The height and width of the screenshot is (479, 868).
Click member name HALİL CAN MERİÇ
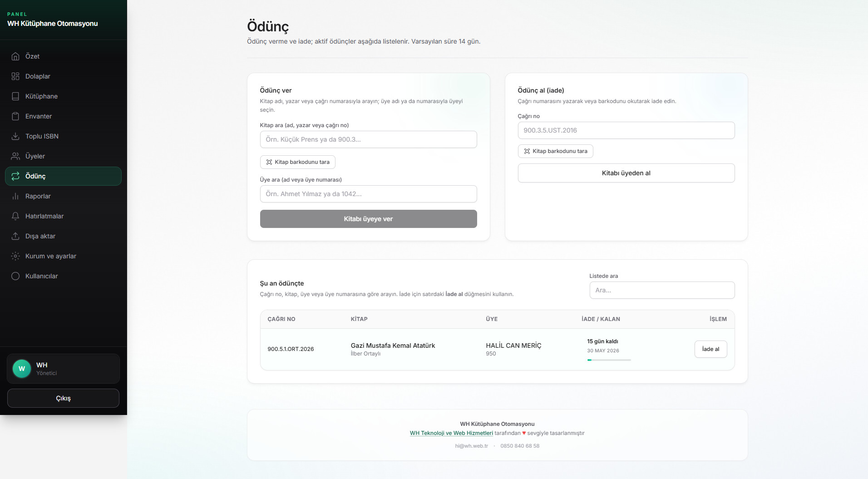[x=513, y=346]
